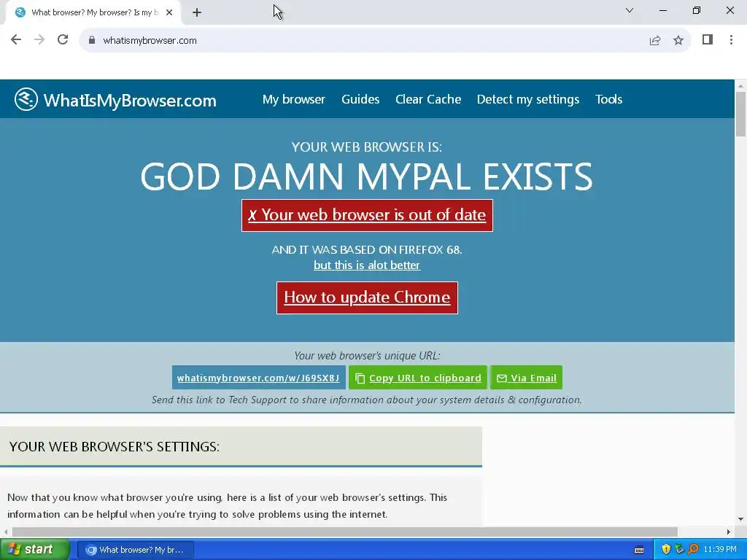Click the lock icon in address bar
Image resolution: width=747 pixels, height=560 pixels.
[x=91, y=41]
